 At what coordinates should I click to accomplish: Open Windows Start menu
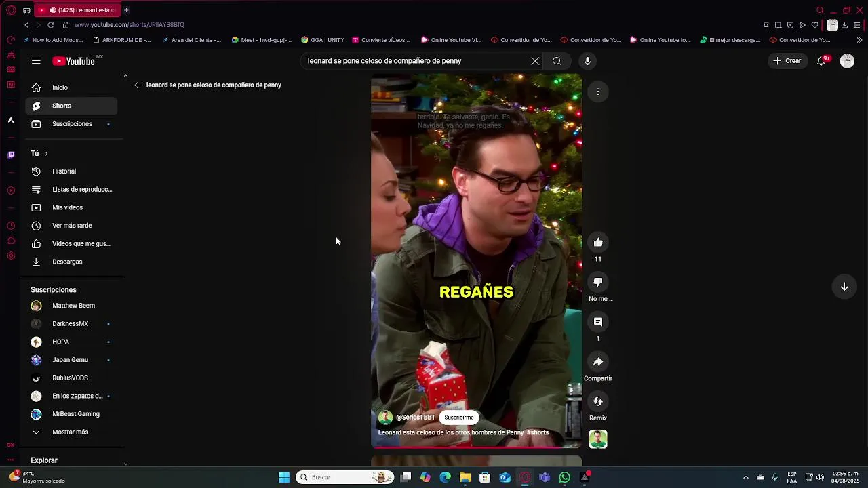click(284, 477)
